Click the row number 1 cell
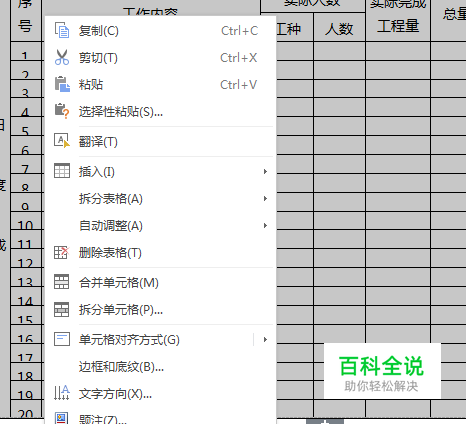This screenshot has height=424, width=466. tap(25, 51)
